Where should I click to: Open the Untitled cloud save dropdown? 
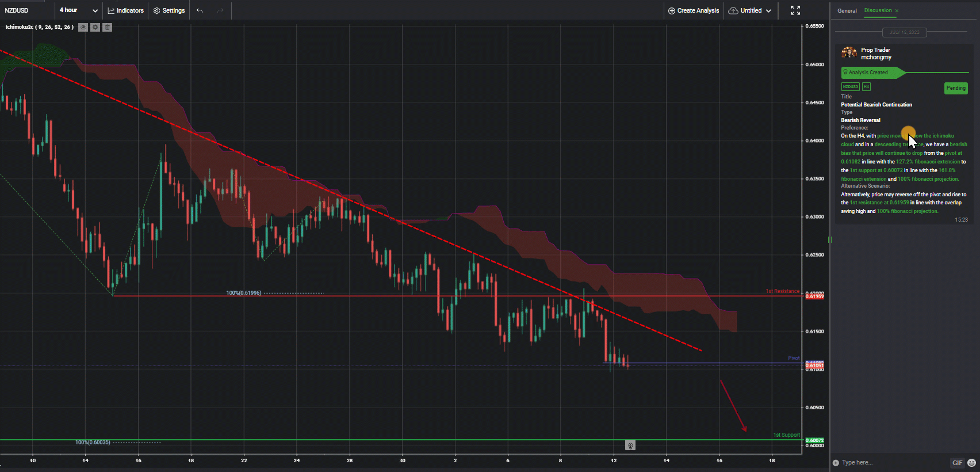coord(750,10)
